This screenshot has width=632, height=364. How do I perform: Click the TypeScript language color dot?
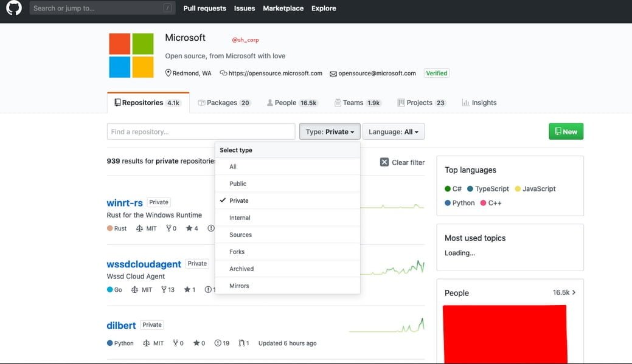point(470,189)
